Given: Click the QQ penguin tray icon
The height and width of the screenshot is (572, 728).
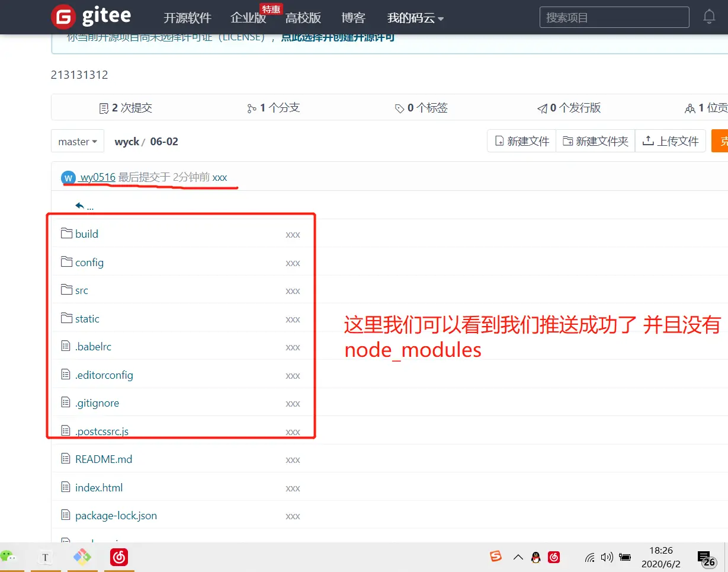Looking at the screenshot, I should [535, 557].
